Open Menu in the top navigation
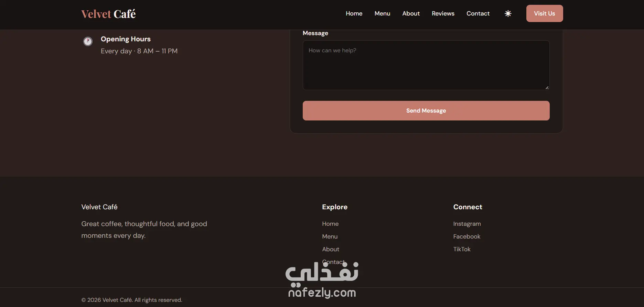The height and width of the screenshot is (307, 644). click(x=382, y=13)
